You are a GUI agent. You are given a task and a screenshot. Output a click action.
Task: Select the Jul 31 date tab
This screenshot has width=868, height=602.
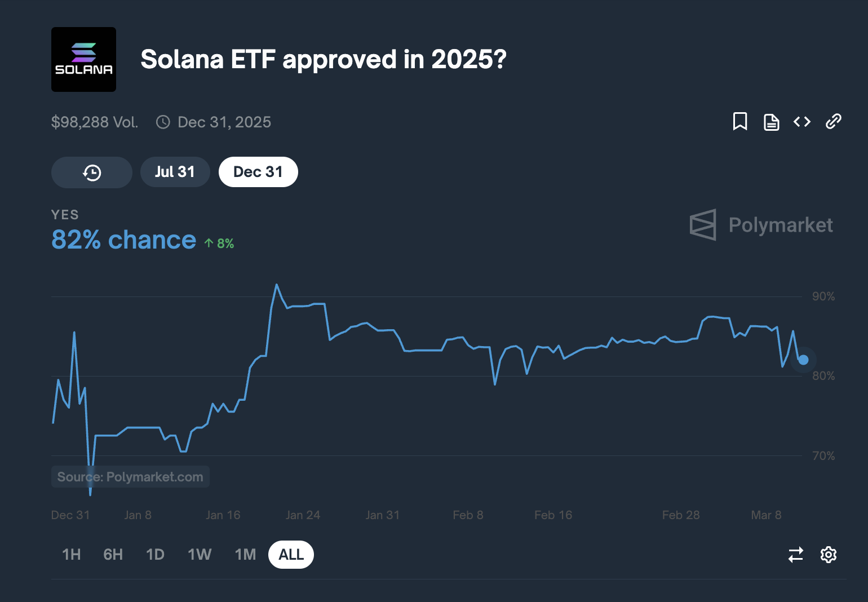pos(175,172)
